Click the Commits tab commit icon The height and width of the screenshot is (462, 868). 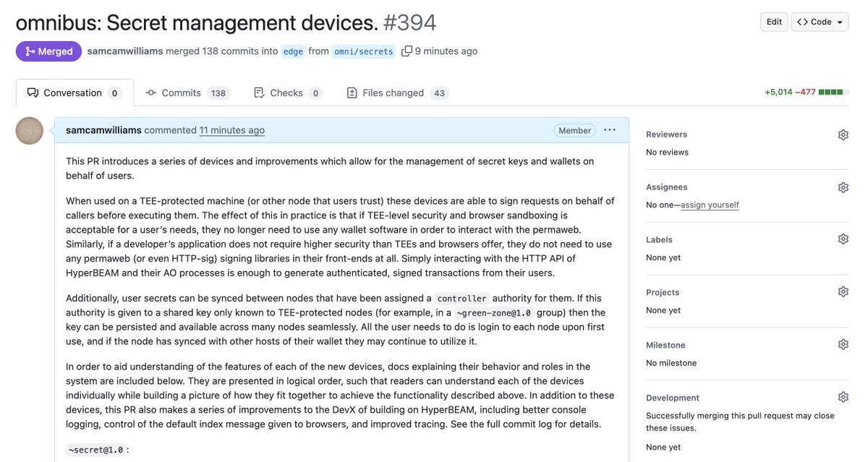tap(151, 93)
